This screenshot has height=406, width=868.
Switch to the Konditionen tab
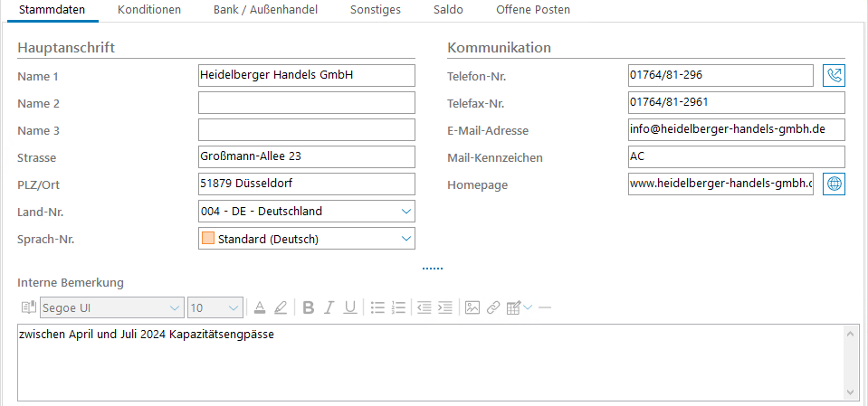[149, 10]
